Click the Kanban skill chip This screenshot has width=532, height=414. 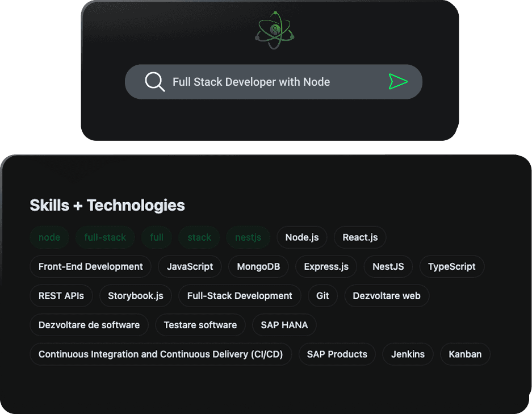[465, 354]
